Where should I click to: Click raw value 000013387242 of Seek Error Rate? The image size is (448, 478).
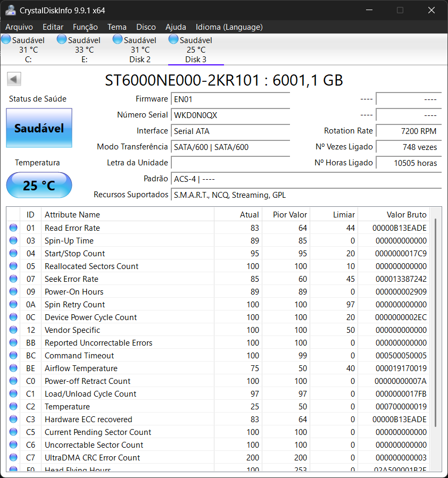point(401,279)
